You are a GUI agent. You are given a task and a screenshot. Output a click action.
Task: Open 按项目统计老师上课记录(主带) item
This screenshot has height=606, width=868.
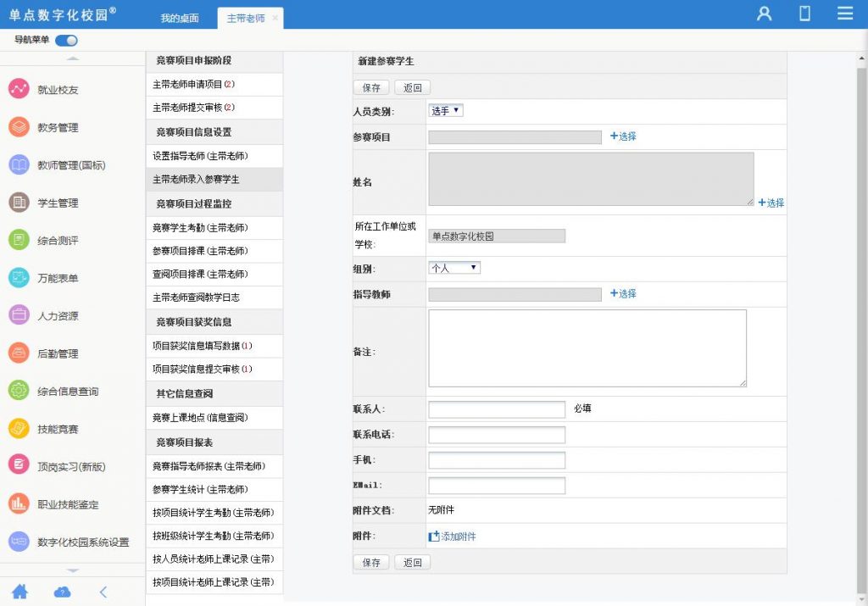pos(214,582)
